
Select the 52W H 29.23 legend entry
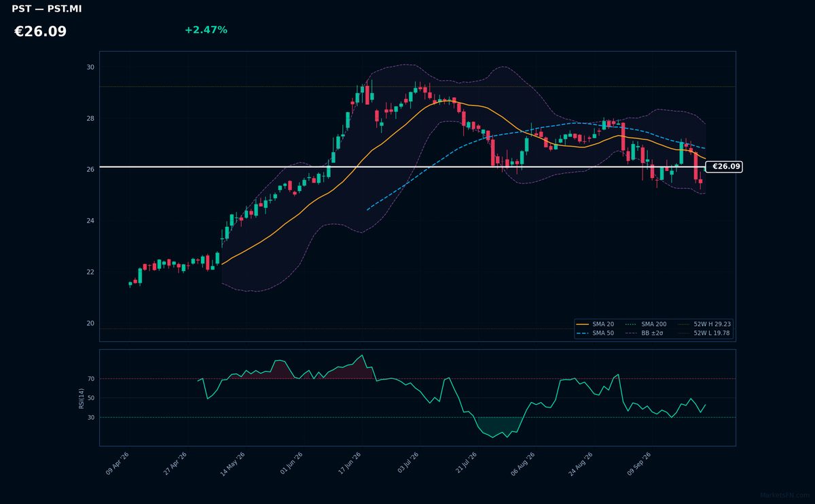[704, 325]
